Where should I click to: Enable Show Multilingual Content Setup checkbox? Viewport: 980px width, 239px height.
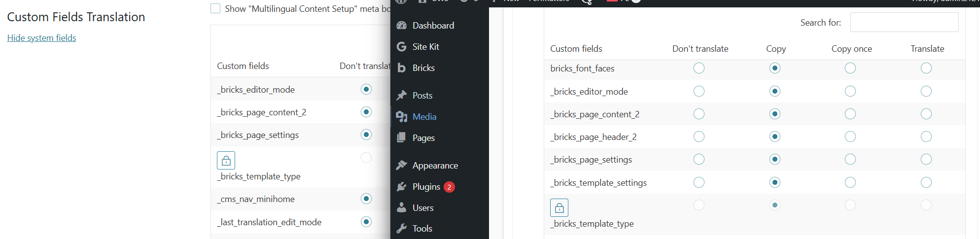pyautogui.click(x=215, y=8)
